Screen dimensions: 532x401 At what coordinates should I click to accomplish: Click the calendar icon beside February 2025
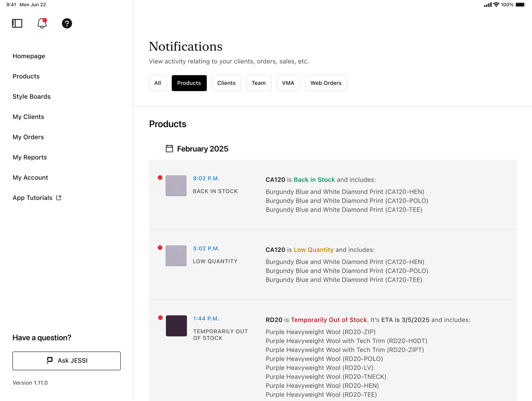pyautogui.click(x=169, y=149)
